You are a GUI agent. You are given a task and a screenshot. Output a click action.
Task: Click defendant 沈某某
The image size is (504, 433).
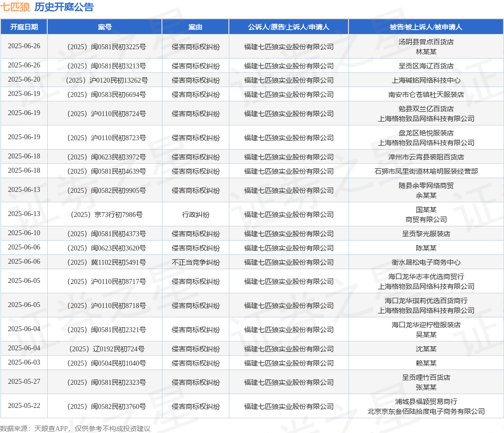(426, 349)
